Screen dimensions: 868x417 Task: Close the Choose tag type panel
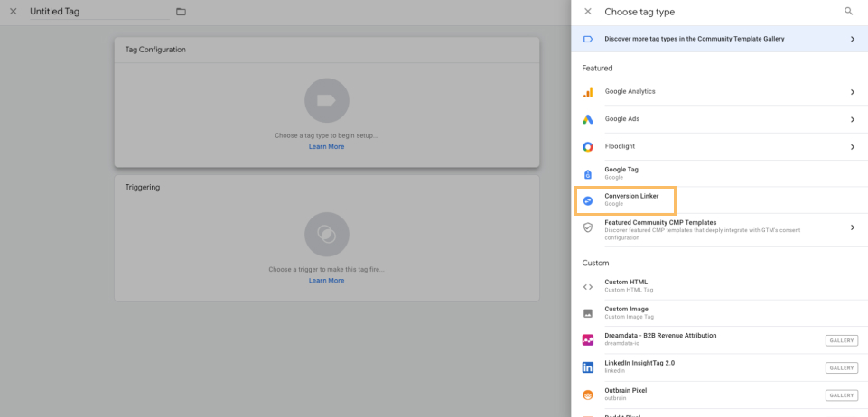point(588,12)
